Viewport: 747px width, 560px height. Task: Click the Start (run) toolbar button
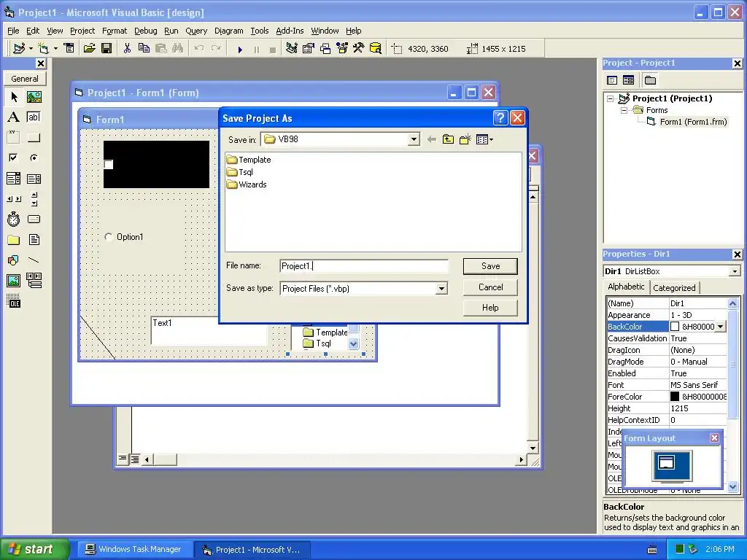[240, 49]
